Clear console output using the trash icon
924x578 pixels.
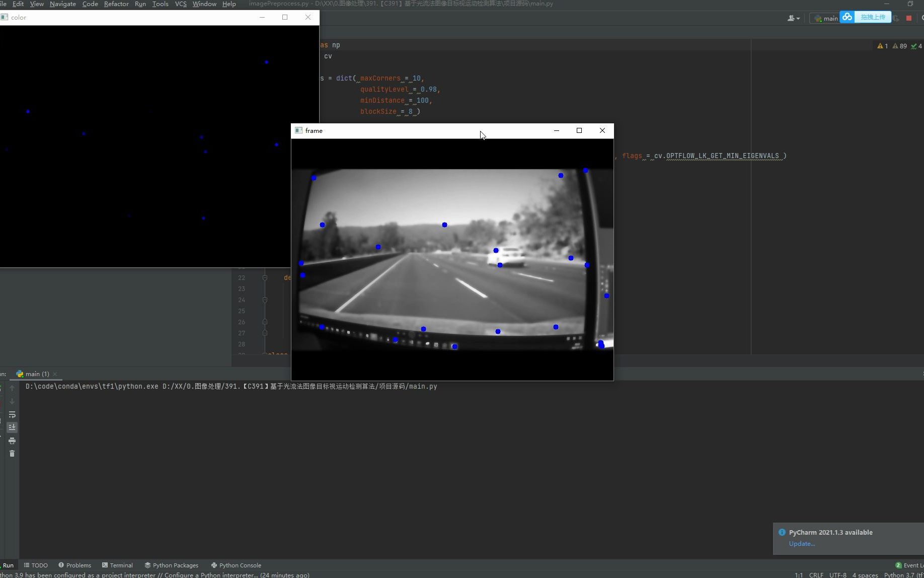click(12, 453)
